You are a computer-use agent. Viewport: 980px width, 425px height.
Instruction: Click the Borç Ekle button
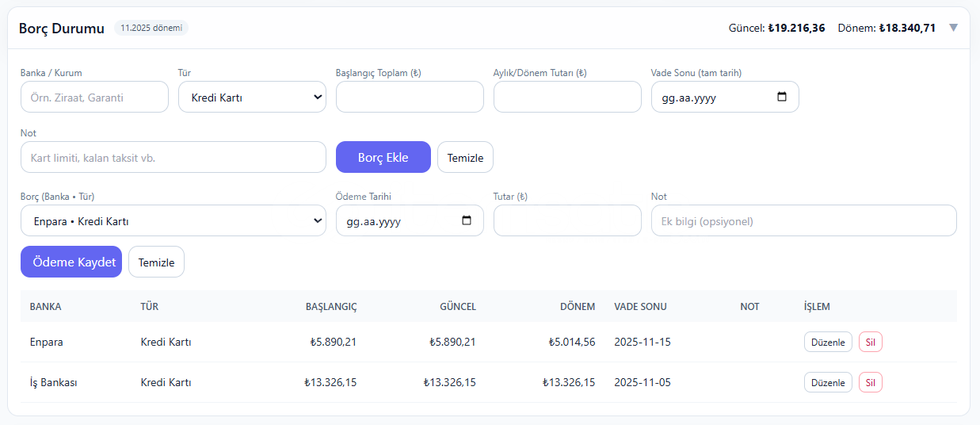(383, 157)
